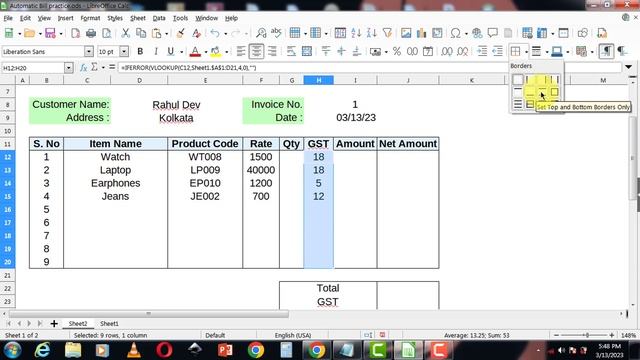The image size is (640, 360).
Task: Toggle Bold formatting
Action: (x=140, y=51)
